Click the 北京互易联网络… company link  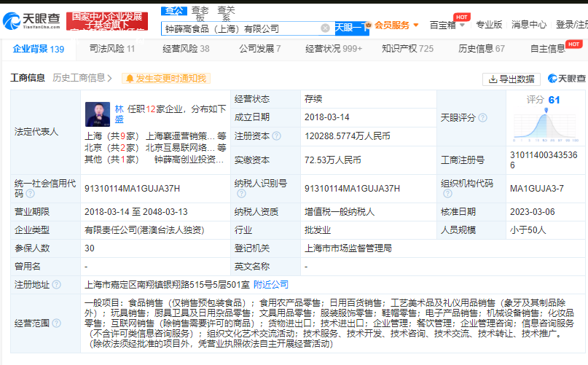180,148
